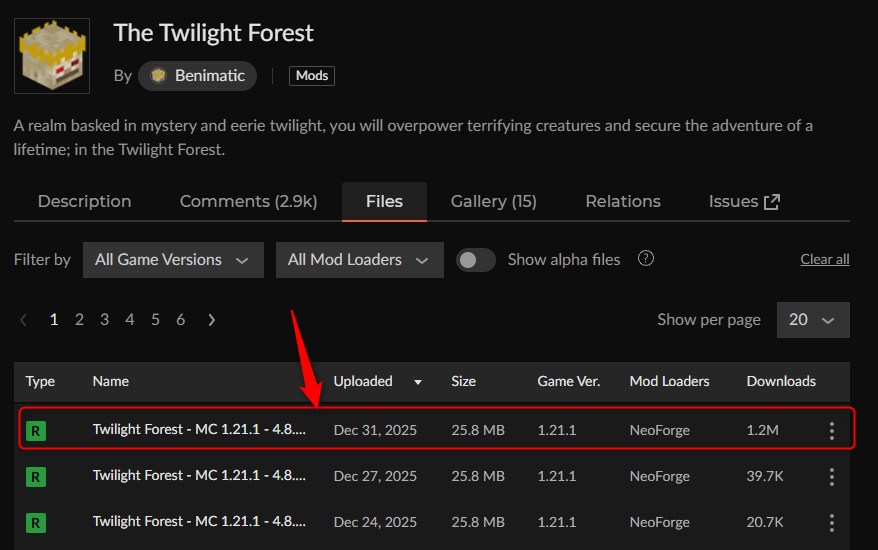This screenshot has width=878, height=550.
Task: Click the 1.2M downloads value
Action: coord(763,430)
